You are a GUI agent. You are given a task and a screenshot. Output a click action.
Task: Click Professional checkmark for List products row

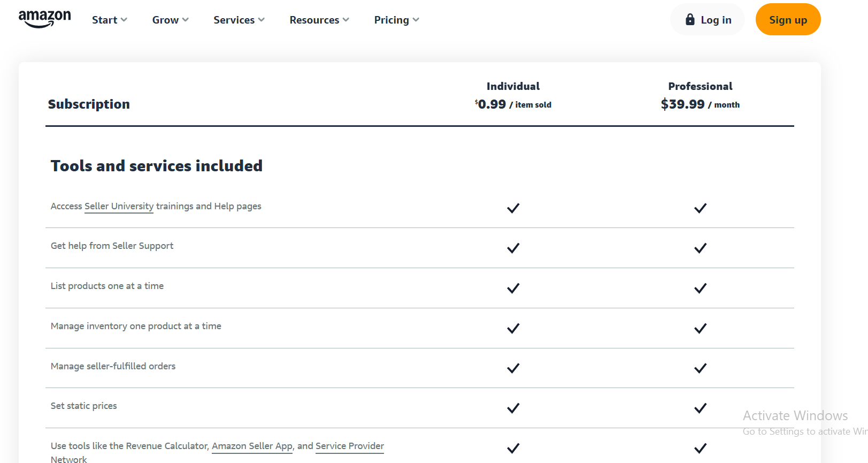pos(701,288)
